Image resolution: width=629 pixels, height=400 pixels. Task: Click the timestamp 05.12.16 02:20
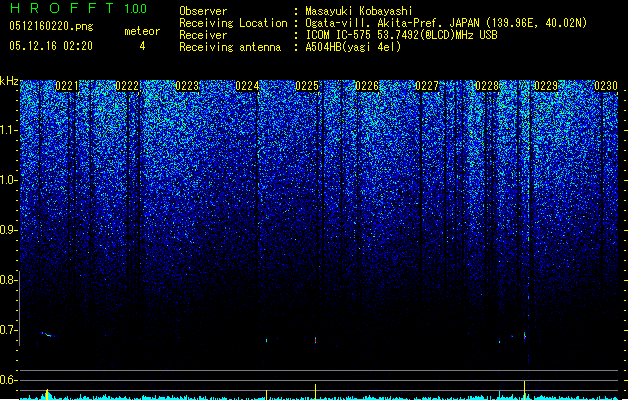(x=51, y=46)
